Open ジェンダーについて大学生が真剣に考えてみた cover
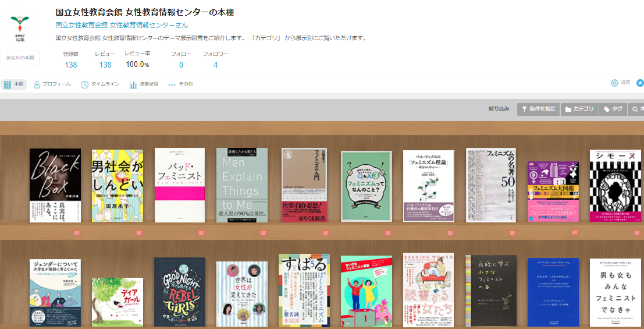This screenshot has height=329, width=644. pos(55,293)
